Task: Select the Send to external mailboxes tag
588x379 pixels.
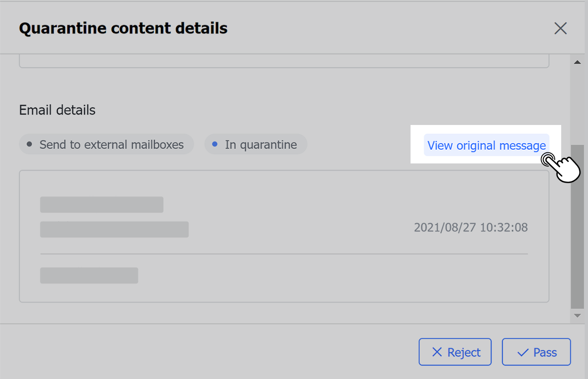Action: [x=107, y=144]
